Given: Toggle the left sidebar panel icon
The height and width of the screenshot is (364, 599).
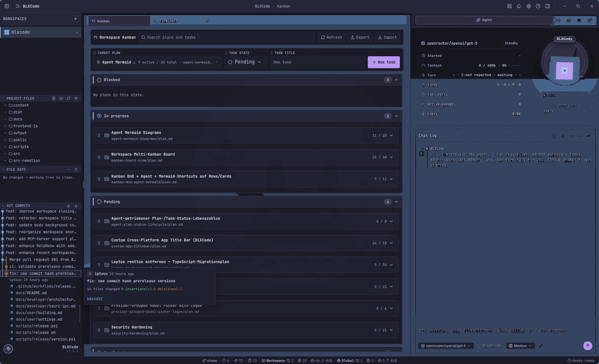Looking at the screenshot, I should coord(7,6).
